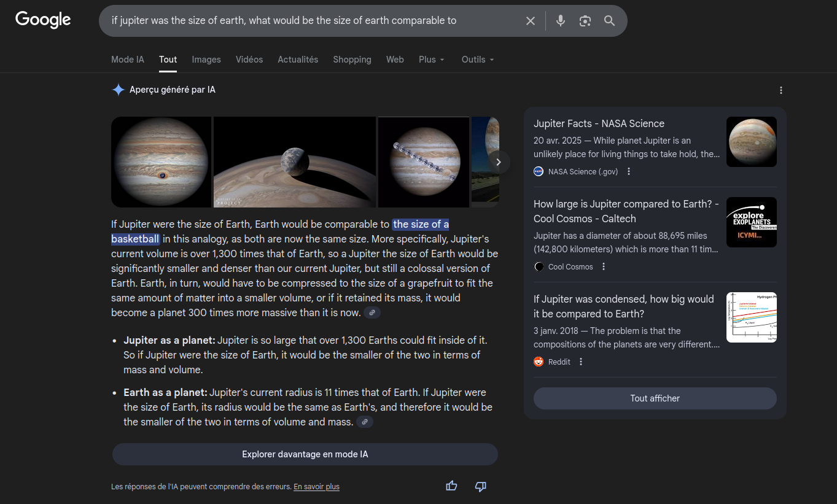Click the Aperçu généré par IA label
The height and width of the screenshot is (504, 837).
pos(173,90)
